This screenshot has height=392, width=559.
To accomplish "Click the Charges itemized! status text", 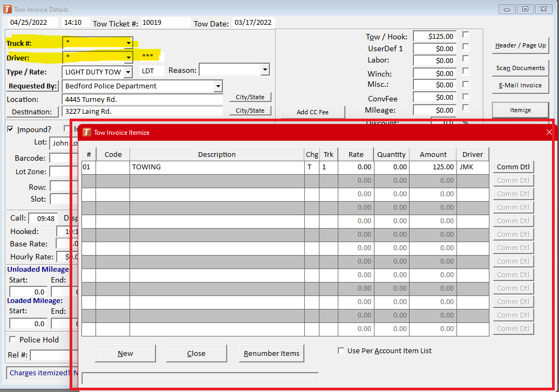I will [x=39, y=373].
